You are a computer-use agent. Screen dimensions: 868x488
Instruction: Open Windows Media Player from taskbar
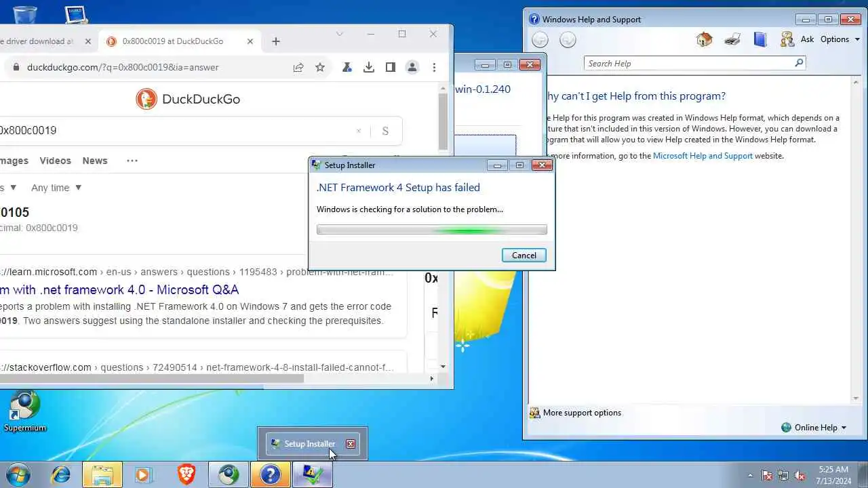(x=144, y=474)
